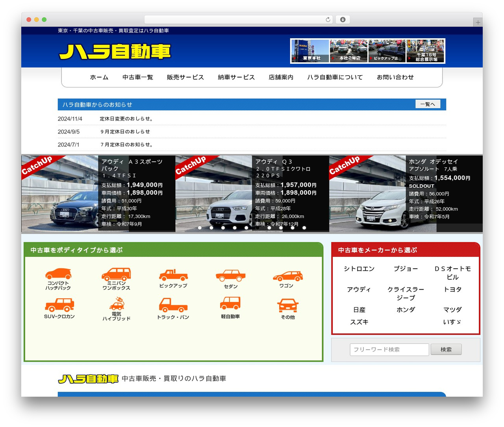The height and width of the screenshot is (427, 504).
Task: Filter by maker ホンダ
Action: (x=406, y=310)
